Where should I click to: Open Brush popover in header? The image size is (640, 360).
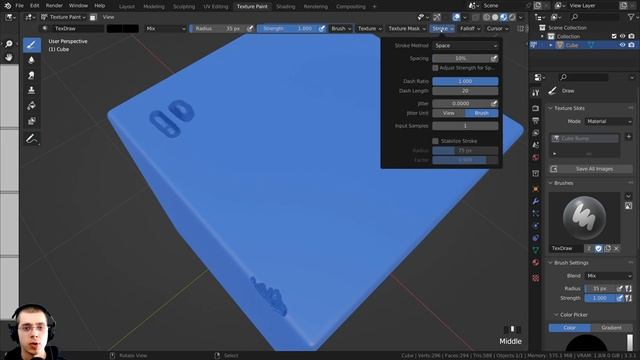point(341,29)
